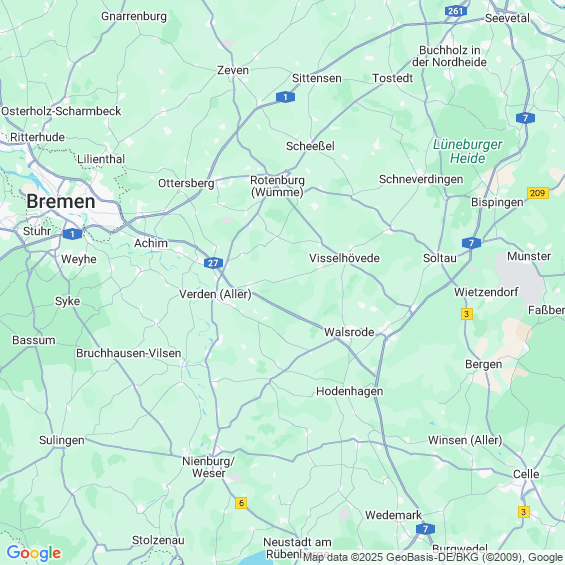Click the A1 shield near Sittensen
Screen dimensions: 565x565
pyautogui.click(x=285, y=97)
